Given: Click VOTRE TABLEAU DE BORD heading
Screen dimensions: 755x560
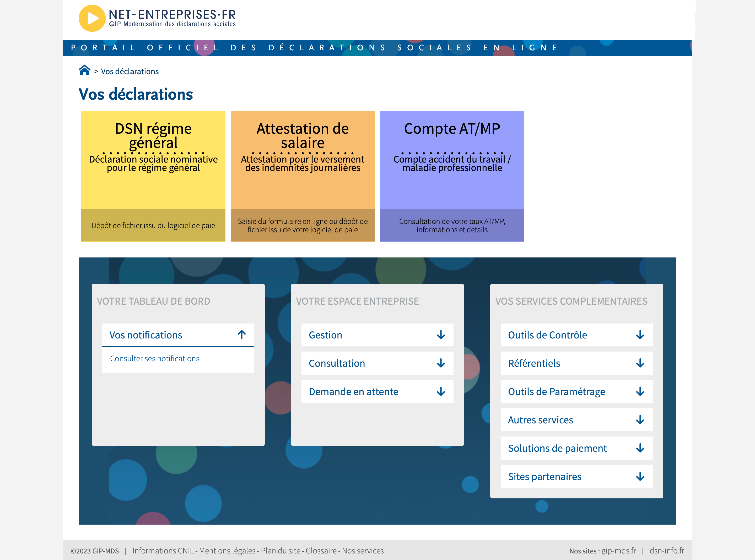Looking at the screenshot, I should pos(154,301).
